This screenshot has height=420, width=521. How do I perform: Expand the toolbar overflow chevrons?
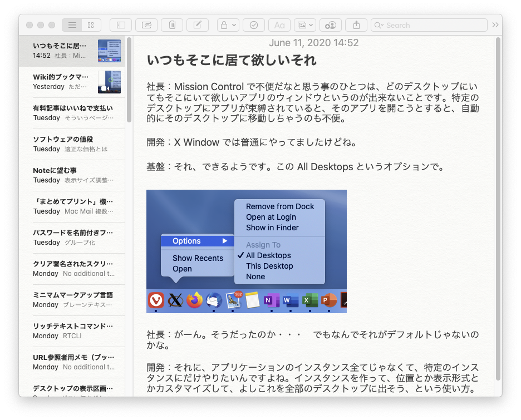(x=495, y=25)
